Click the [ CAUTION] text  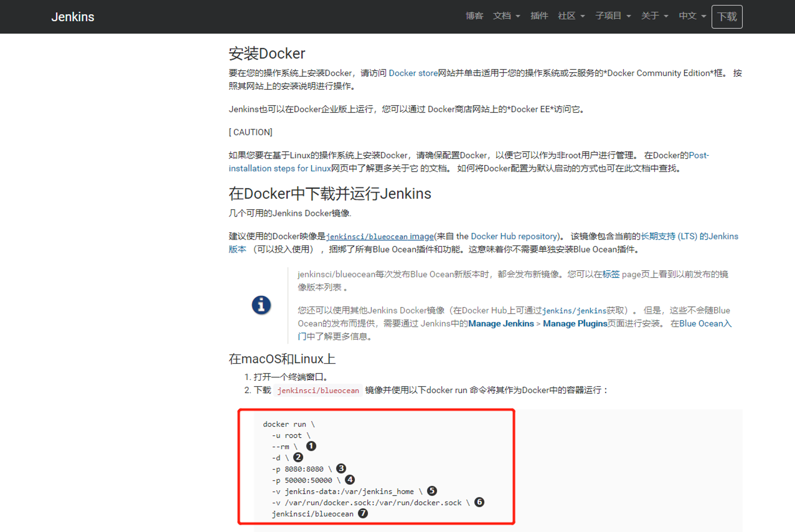coord(250,132)
